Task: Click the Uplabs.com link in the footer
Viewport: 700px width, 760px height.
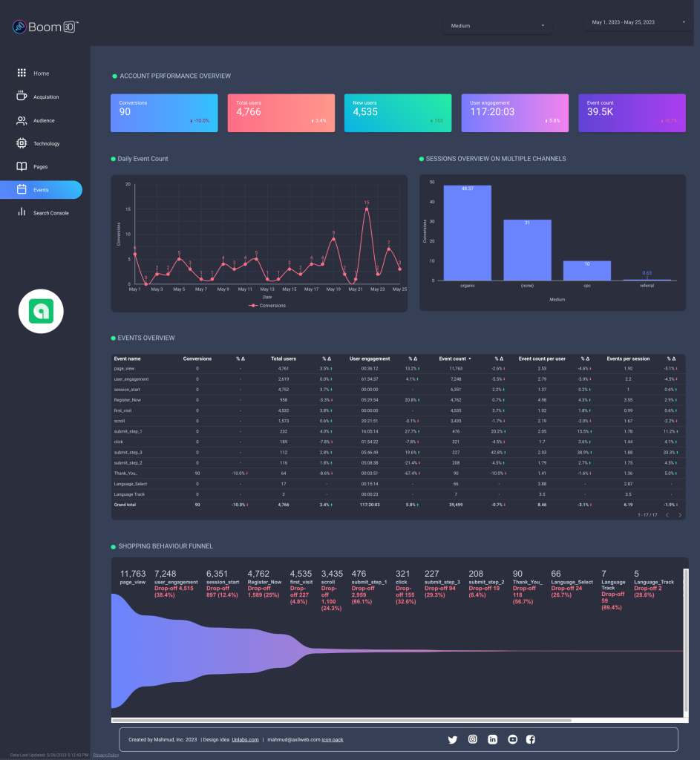Action: [246, 739]
